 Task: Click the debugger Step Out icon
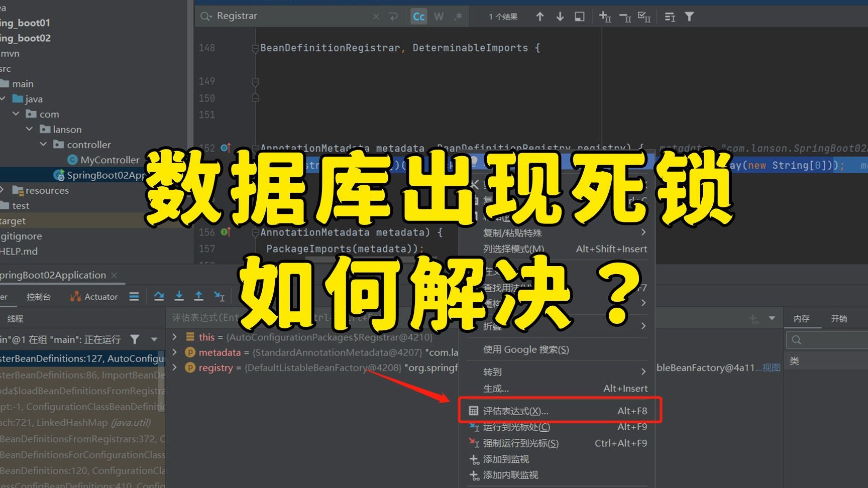tap(199, 296)
